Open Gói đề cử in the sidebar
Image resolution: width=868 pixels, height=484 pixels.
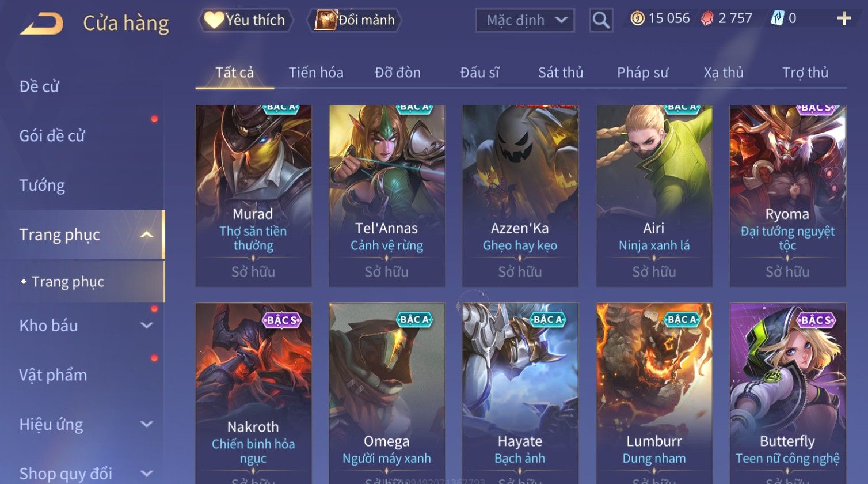(52, 136)
